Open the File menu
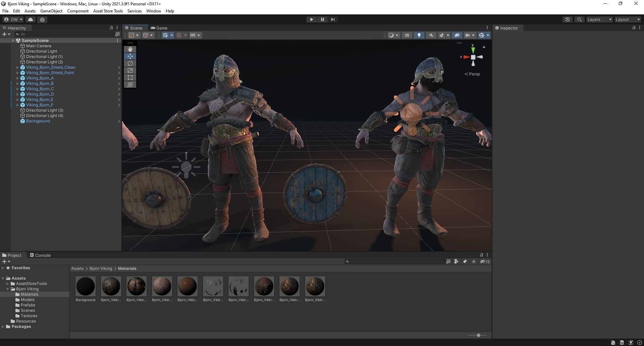 (5, 11)
